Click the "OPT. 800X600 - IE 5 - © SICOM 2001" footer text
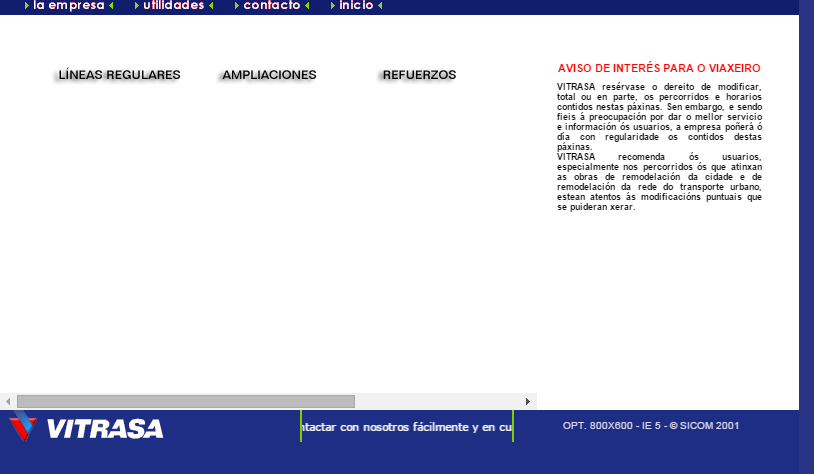The height and width of the screenshot is (474, 814). [651, 426]
